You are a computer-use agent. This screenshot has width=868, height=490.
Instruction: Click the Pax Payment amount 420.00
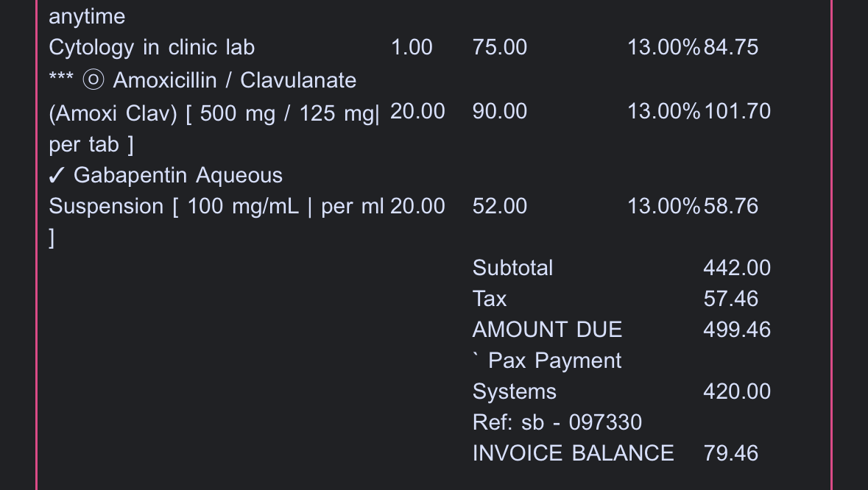[x=737, y=391]
